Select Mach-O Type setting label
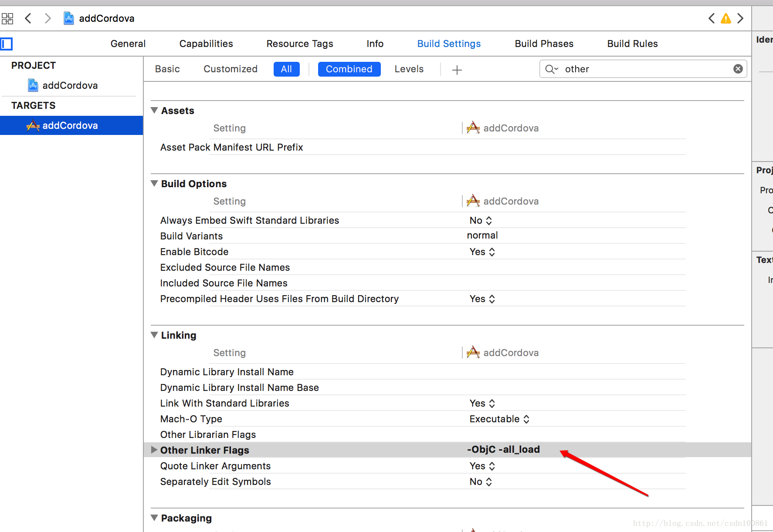 (x=191, y=419)
